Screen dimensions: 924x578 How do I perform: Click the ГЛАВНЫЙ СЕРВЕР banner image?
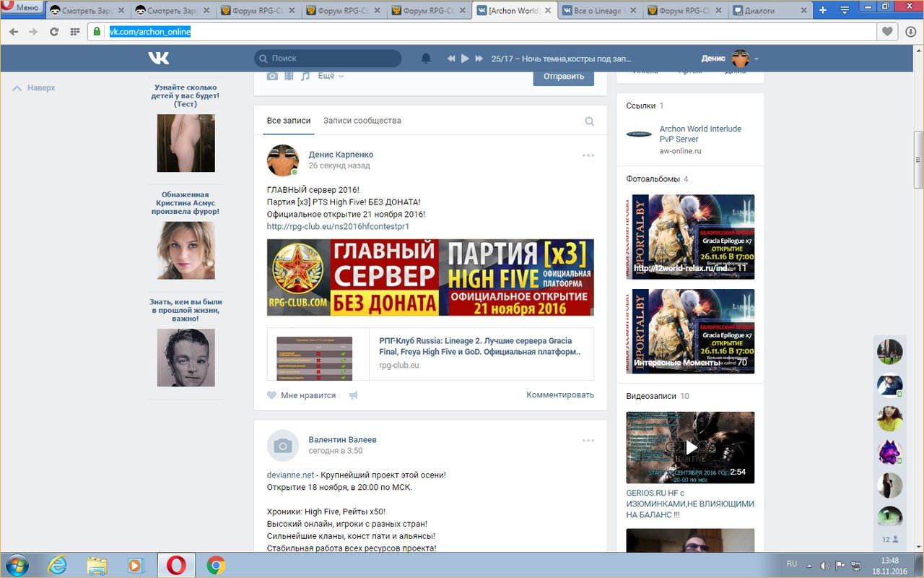[x=430, y=277]
